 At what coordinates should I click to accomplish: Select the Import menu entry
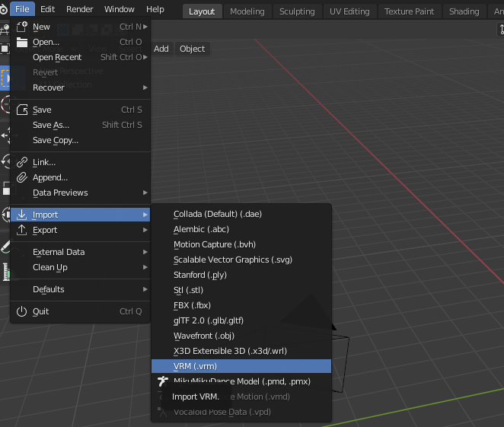pos(81,215)
